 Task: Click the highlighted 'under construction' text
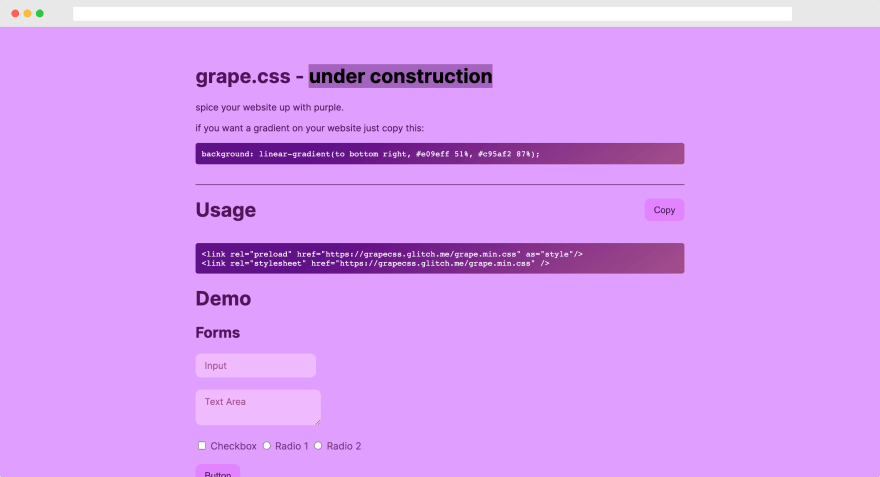pos(401,76)
